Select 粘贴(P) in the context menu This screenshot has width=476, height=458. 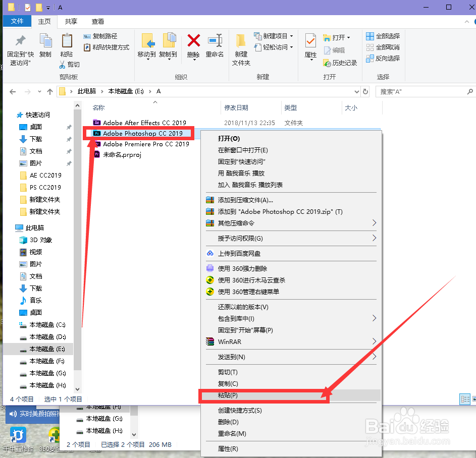[227, 396]
